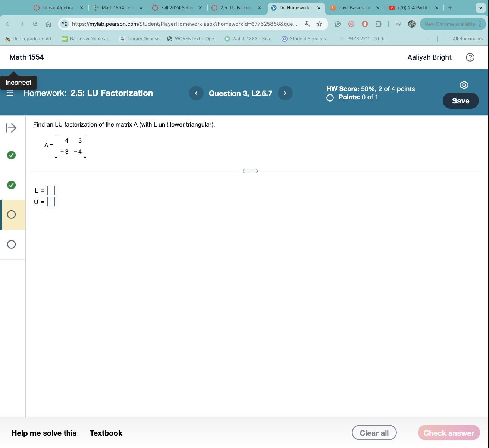Open the zoom magnifier icon in address bar
The height and width of the screenshot is (448, 489).
click(x=307, y=24)
